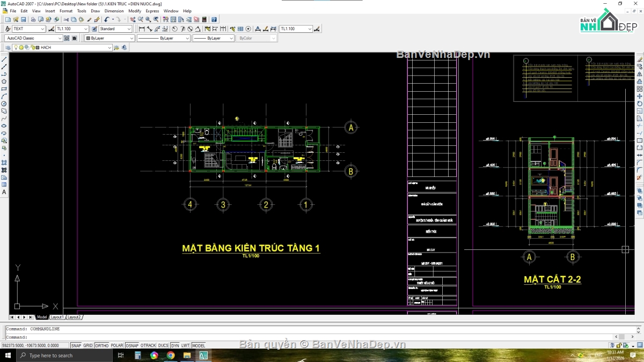Click the Layer Previous icon
This screenshot has width=644, height=362.
pos(125,47)
